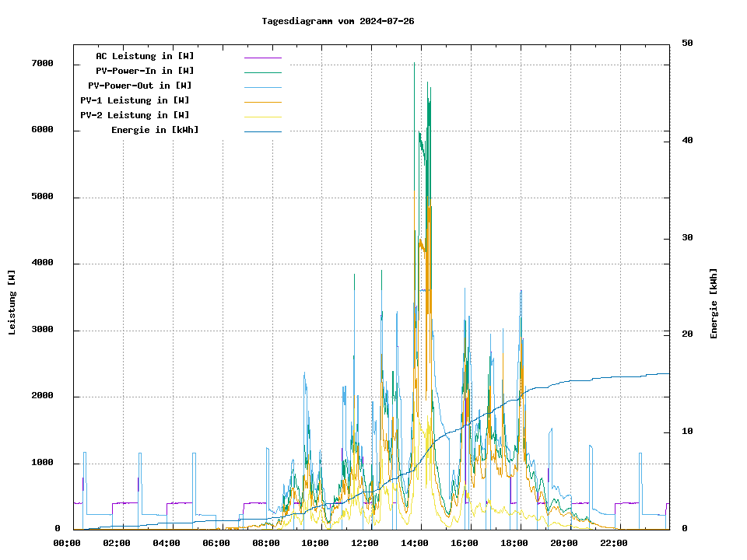Click the 14:00 time axis label
Viewport: 747px width, 560px height.
[415, 543]
